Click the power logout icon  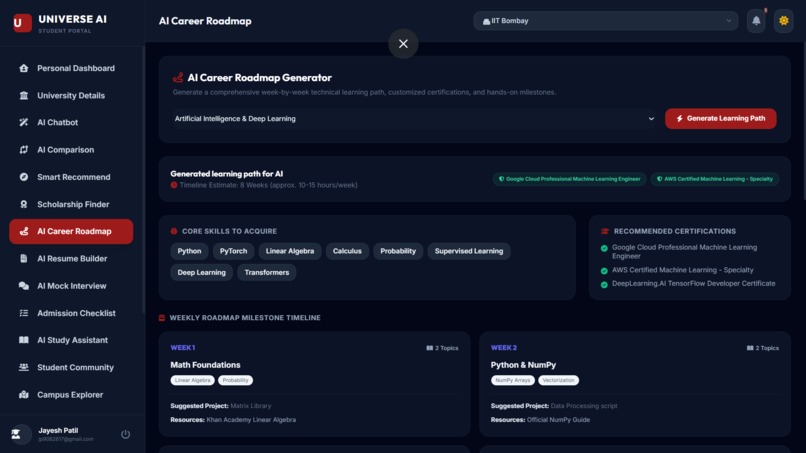[125, 434]
